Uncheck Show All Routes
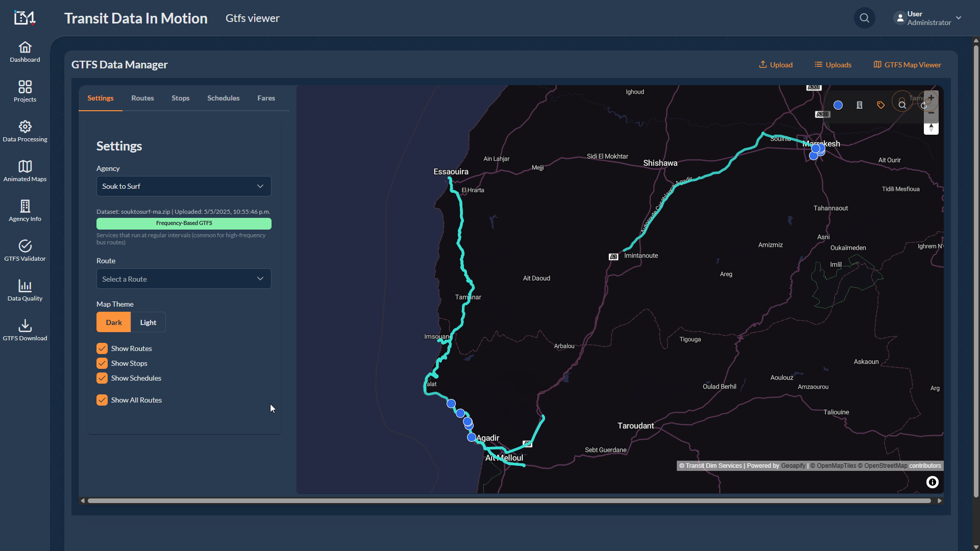Viewport: 980px width, 551px height. (x=102, y=399)
